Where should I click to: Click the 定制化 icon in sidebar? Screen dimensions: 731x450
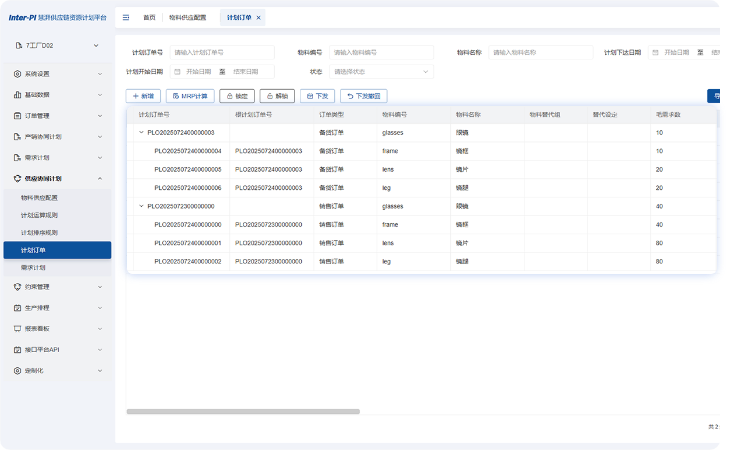point(17,370)
